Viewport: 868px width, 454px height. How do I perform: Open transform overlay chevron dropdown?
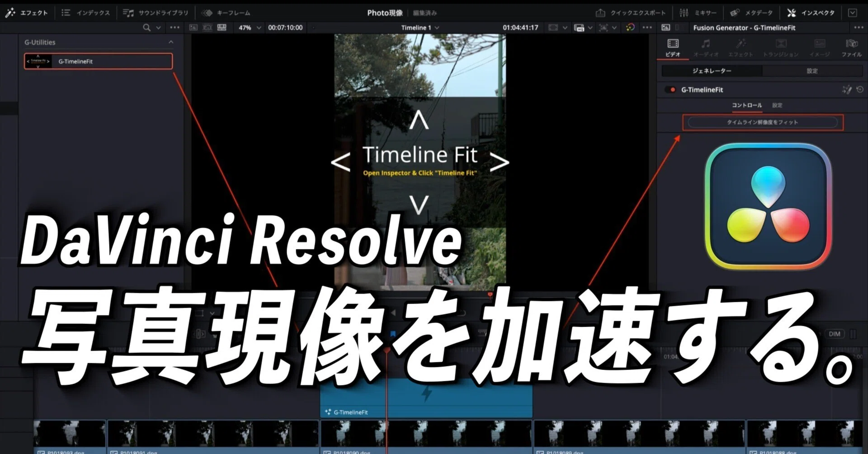(614, 28)
